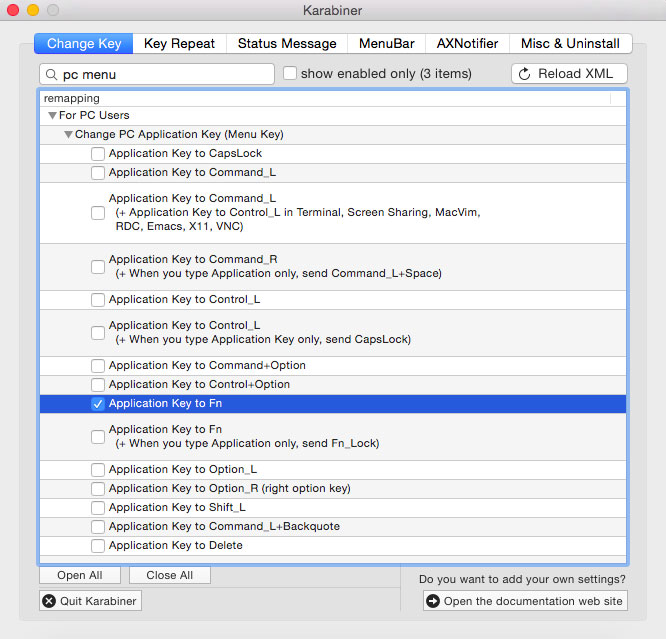Select the Application Key to Shift_L row text
Image resolution: width=666 pixels, height=639 pixels.
pyautogui.click(x=177, y=507)
